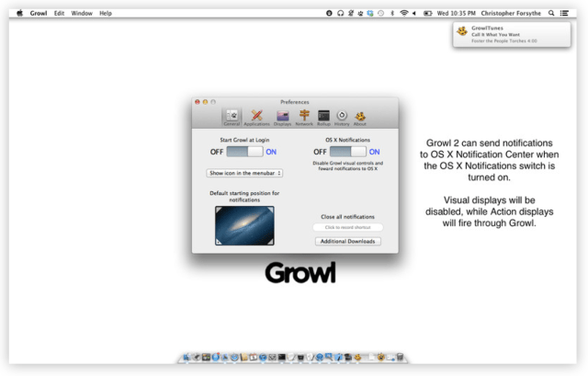Image resolution: width=588 pixels, height=376 pixels.
Task: Open Trash in the dock
Action: click(400, 357)
